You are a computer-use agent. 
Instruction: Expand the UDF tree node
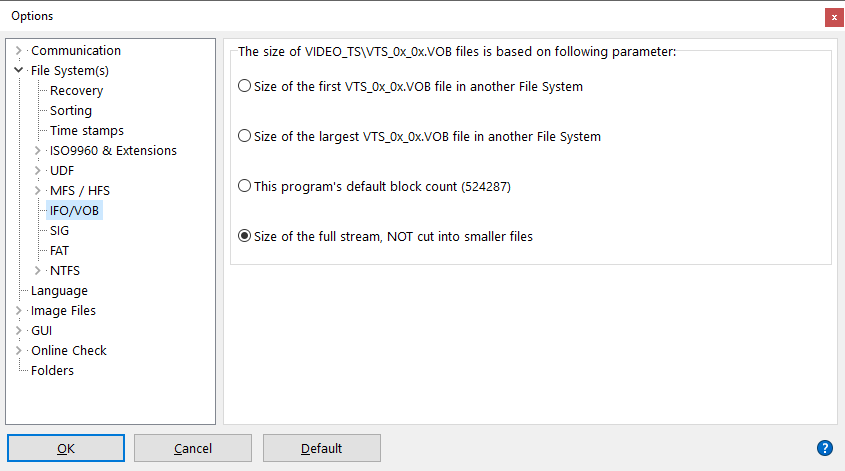point(38,171)
